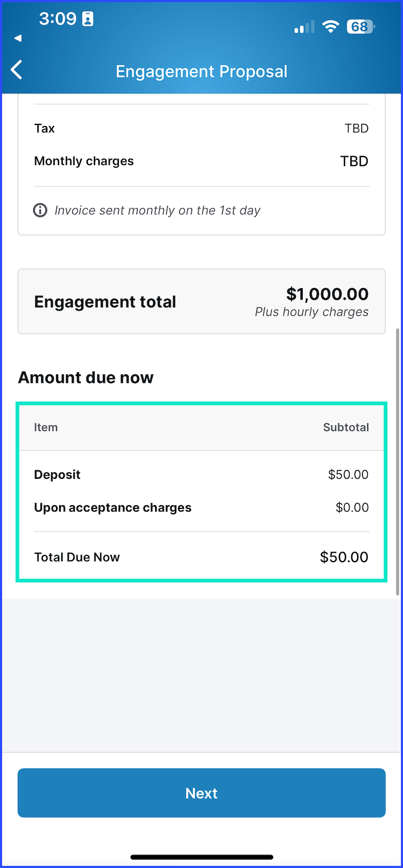
Task: Click the Next button
Action: pos(201,793)
